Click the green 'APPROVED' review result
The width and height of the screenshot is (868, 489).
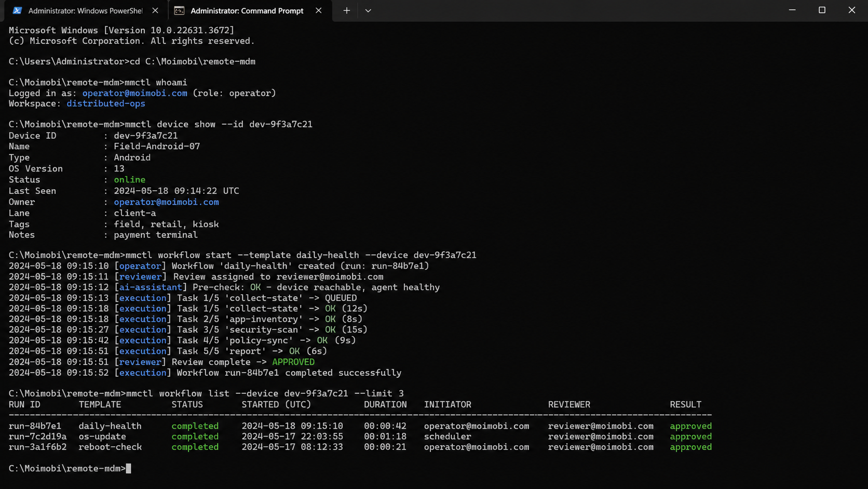pos(293,362)
